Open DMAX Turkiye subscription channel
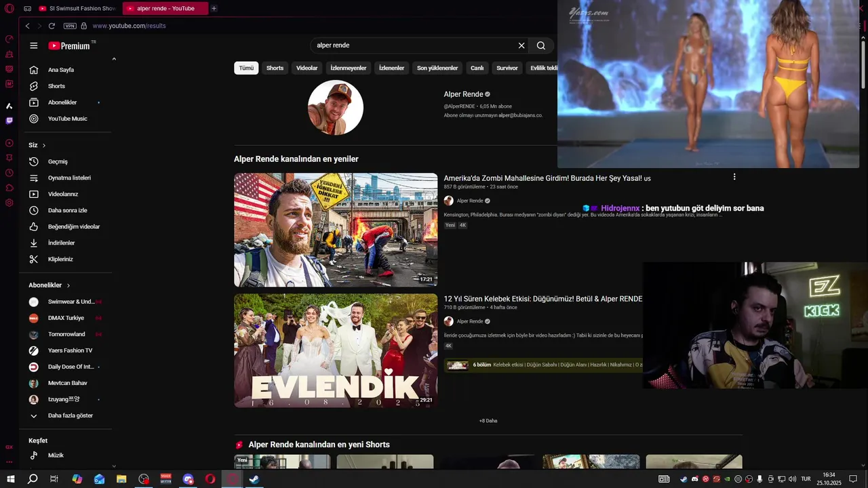The image size is (868, 488). tap(66, 318)
